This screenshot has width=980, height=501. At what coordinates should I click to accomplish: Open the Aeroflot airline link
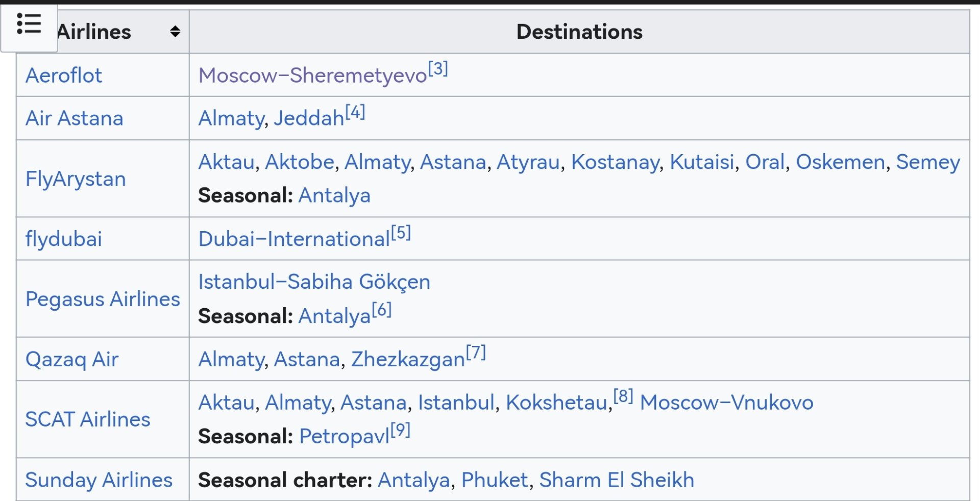coord(64,76)
